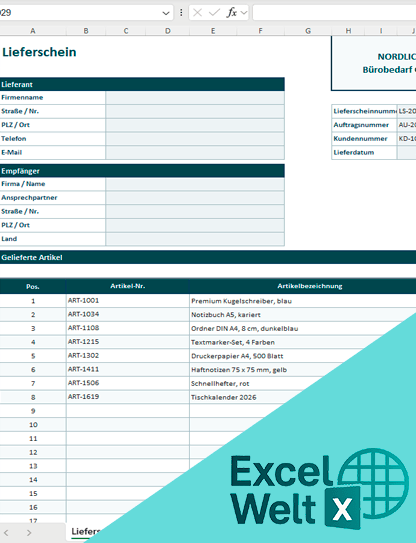Click the Firma / Name input cell
This screenshot has height=543, width=416.
[195, 184]
